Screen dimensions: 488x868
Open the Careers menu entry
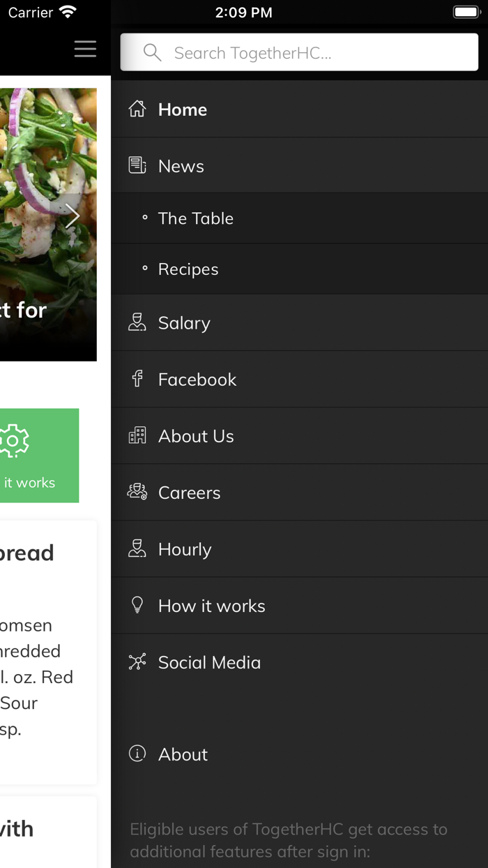[x=190, y=493]
